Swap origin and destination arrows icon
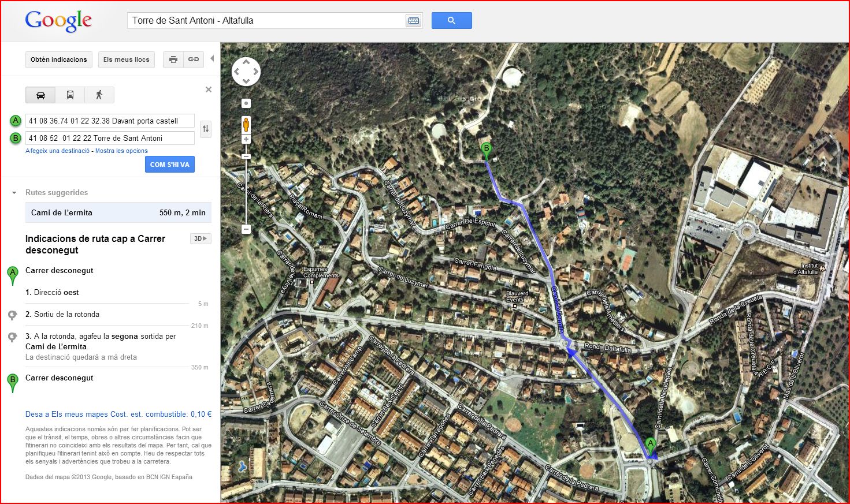 205,129
